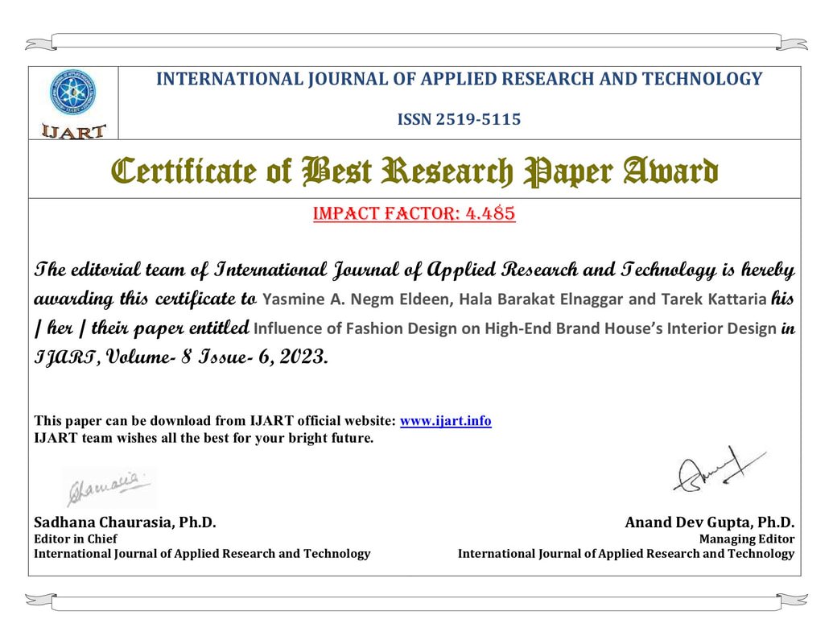The image size is (833, 644).
Task: Select the journal title header text
Action: [459, 79]
